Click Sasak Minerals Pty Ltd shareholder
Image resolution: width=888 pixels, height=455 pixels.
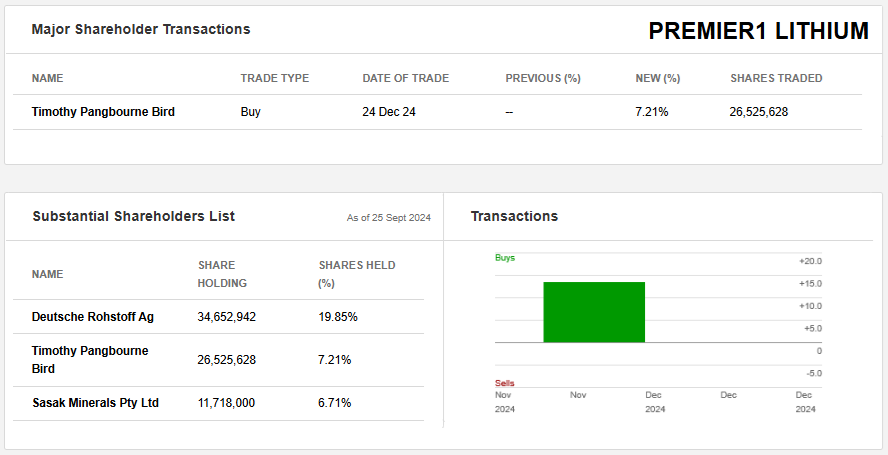click(95, 403)
